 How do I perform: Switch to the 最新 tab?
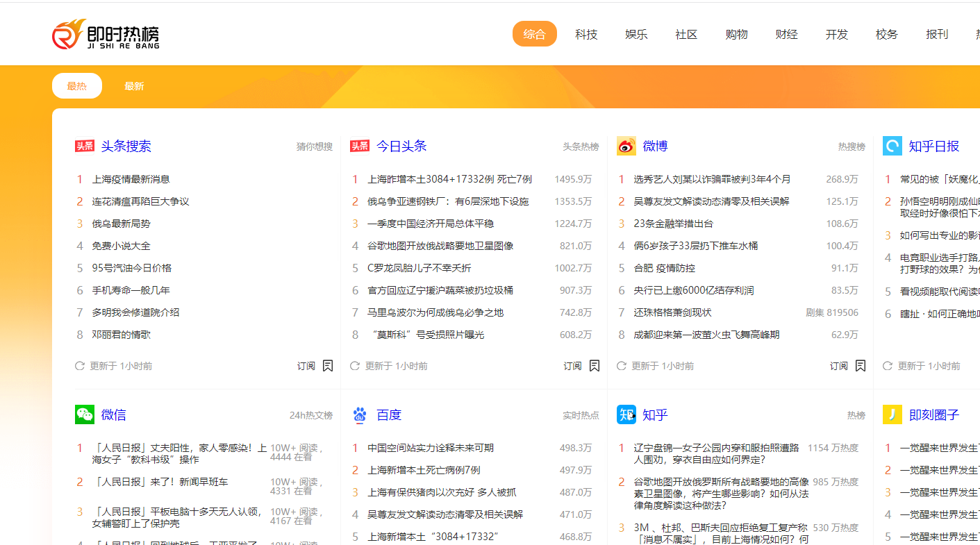pyautogui.click(x=134, y=86)
